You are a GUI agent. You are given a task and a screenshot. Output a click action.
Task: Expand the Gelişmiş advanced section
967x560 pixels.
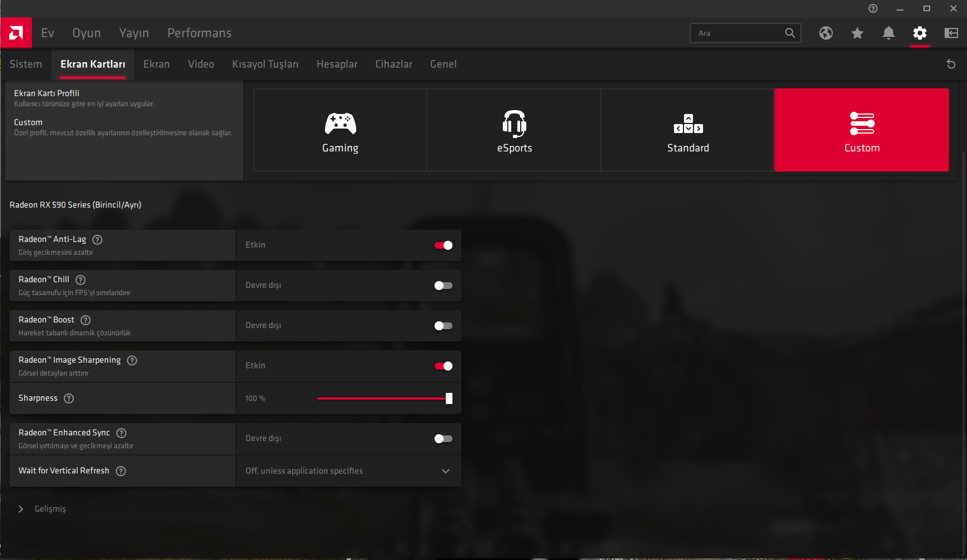pyautogui.click(x=42, y=509)
